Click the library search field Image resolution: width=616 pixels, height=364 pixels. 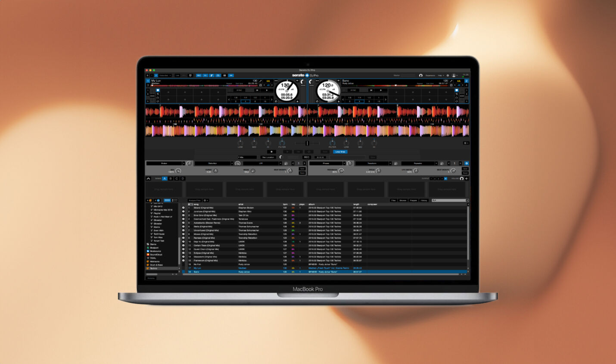coord(450,200)
